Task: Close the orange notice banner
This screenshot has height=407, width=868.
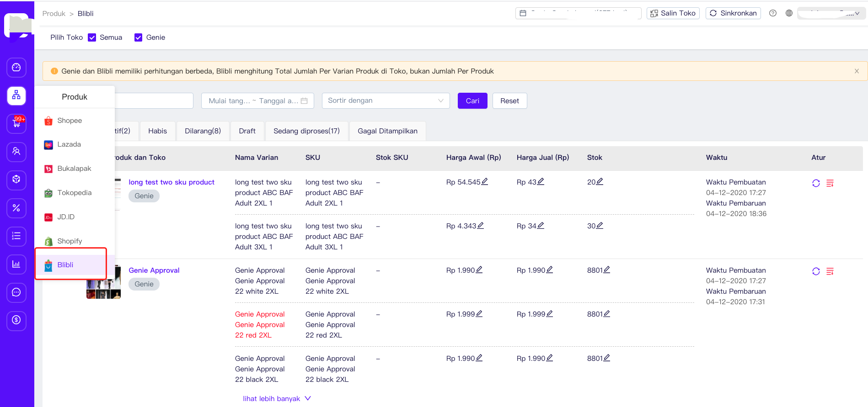Action: [x=857, y=71]
